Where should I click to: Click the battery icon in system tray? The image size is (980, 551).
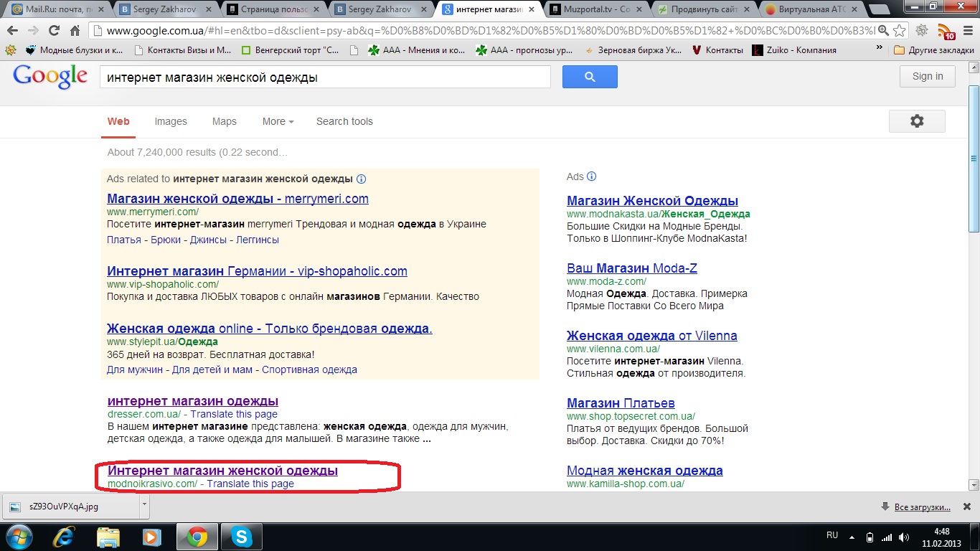click(x=870, y=537)
